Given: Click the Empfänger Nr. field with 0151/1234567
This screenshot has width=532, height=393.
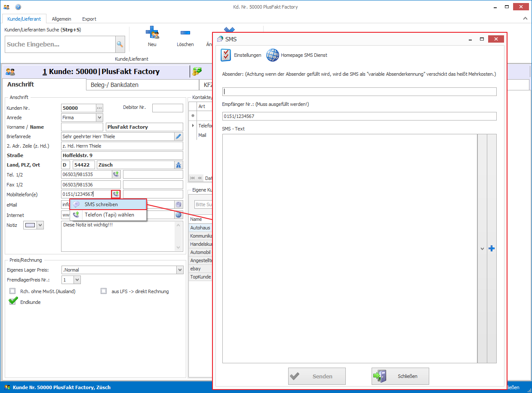Looking at the screenshot, I should pos(360,116).
